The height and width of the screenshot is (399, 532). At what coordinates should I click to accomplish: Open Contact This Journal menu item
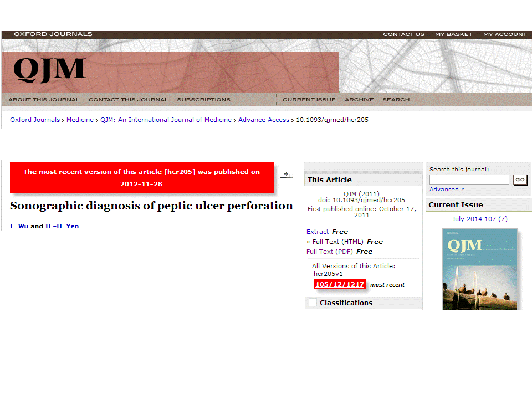click(128, 100)
